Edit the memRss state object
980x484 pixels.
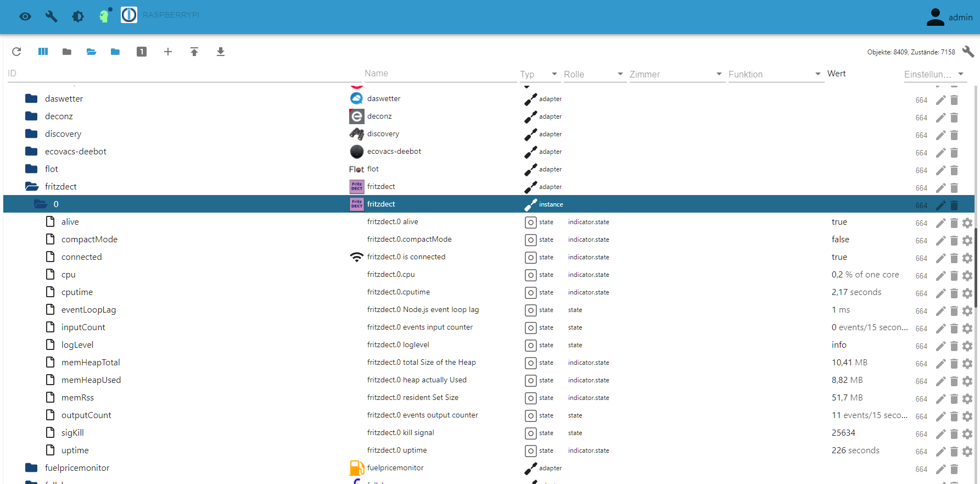click(x=941, y=399)
